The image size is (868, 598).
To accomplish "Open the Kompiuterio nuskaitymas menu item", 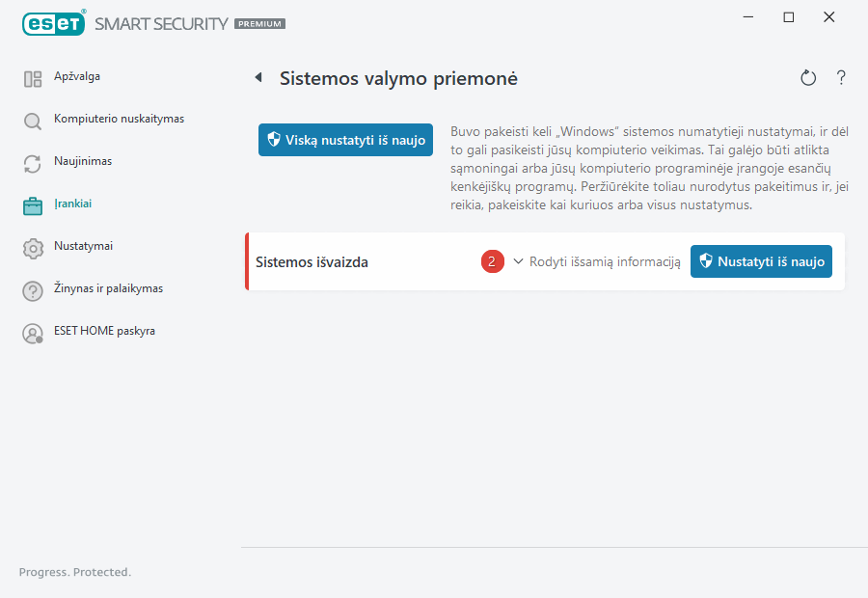I will click(x=119, y=119).
